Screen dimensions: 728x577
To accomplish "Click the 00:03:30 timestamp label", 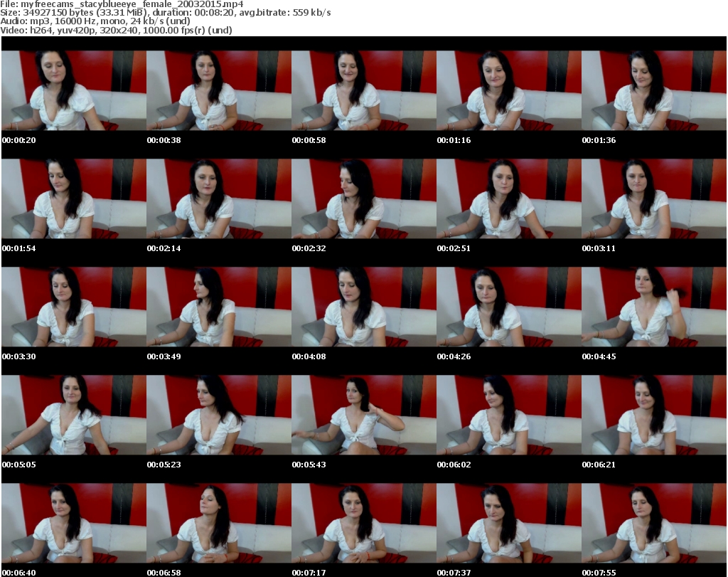I will coord(19,356).
